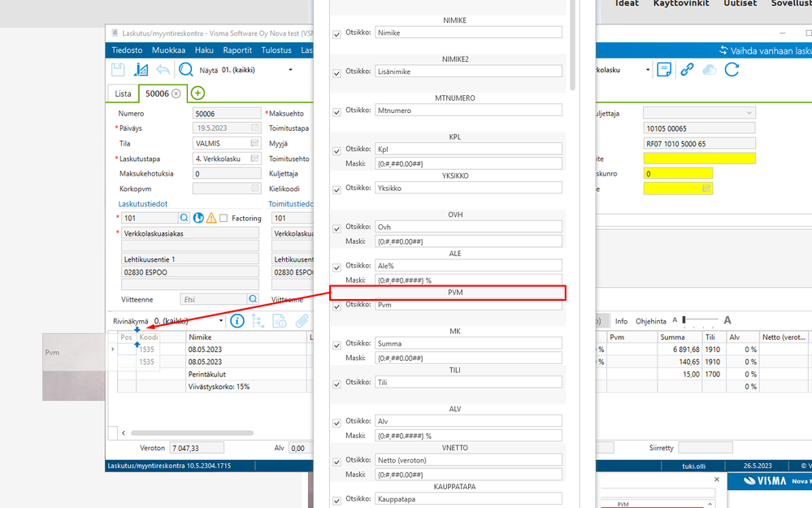Image resolution: width=812 pixels, height=508 pixels.
Task: Click the horizontal scrollbar under the rows
Action: 192,433
